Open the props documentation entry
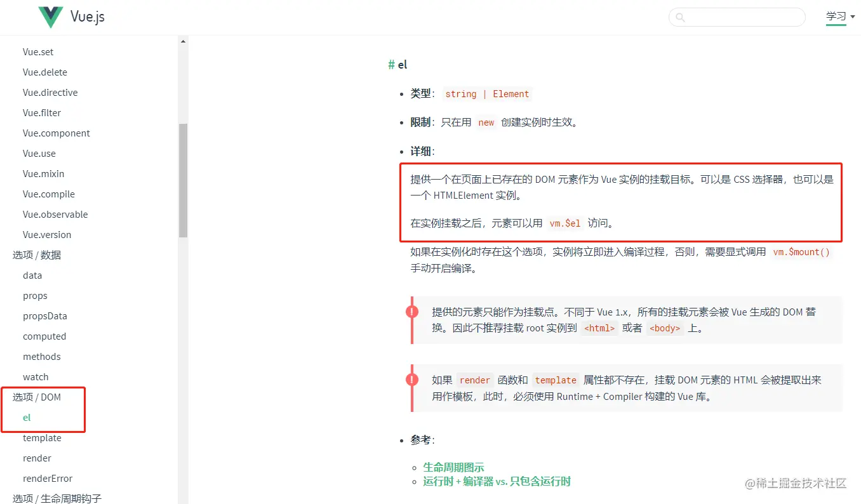Viewport: 861px width, 504px height. click(x=35, y=295)
